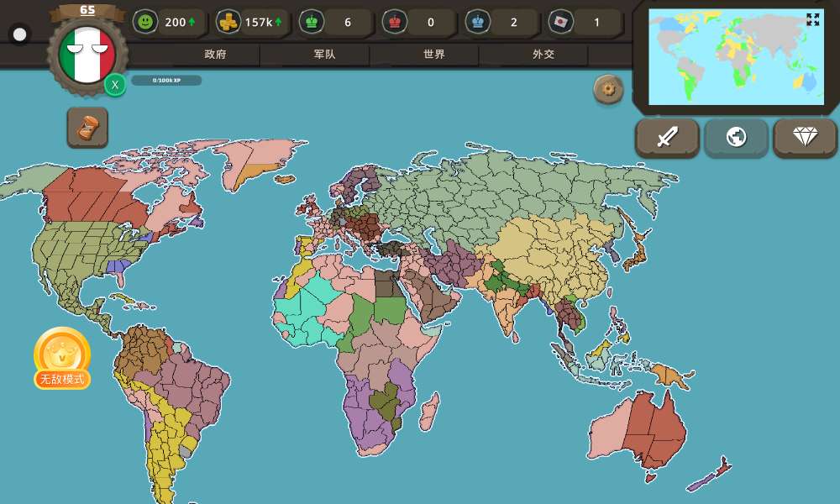
Task: Select the globe map-mode button
Action: coord(736,137)
